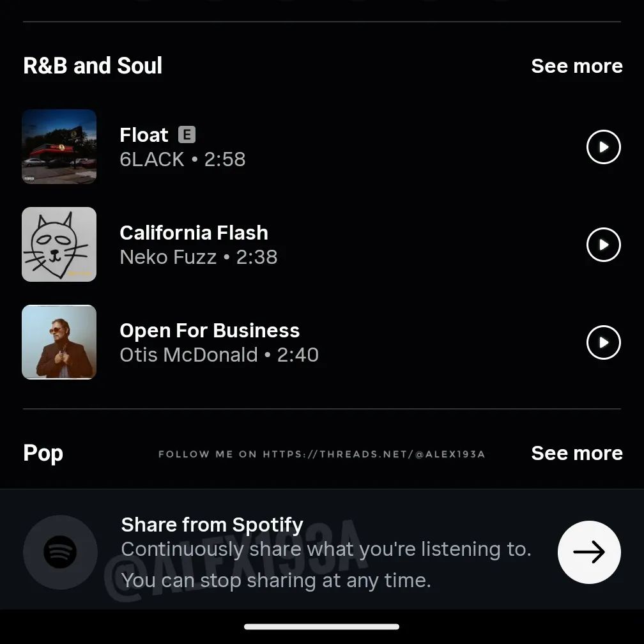Click the play circle beside 6LACK
This screenshot has width=644, height=644.
click(603, 146)
